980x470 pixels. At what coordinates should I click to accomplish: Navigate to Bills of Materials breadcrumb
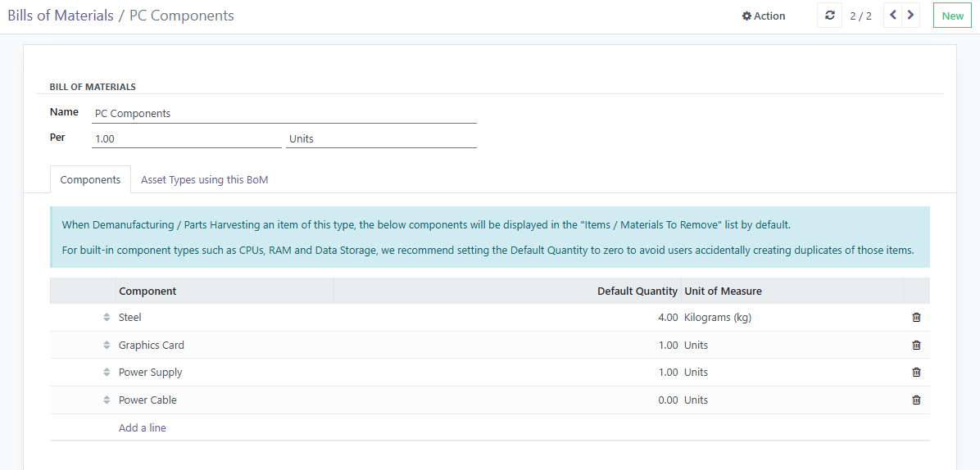click(61, 16)
